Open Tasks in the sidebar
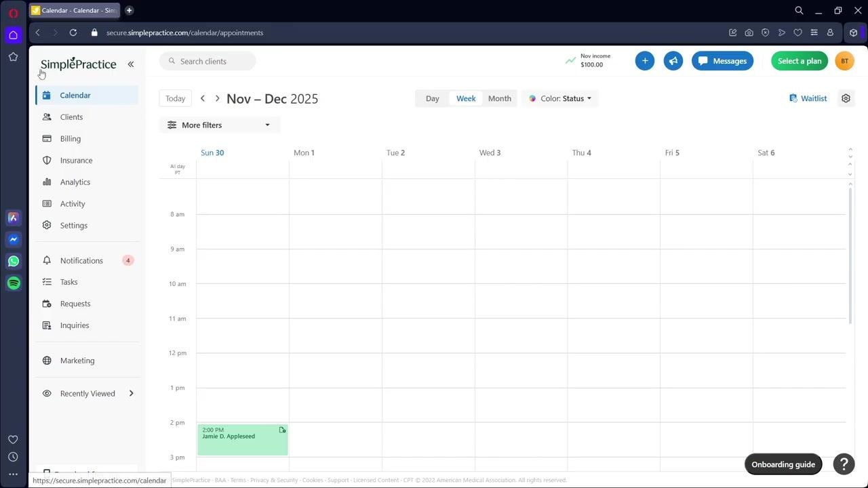Image resolution: width=868 pixels, height=488 pixels. point(87,282)
